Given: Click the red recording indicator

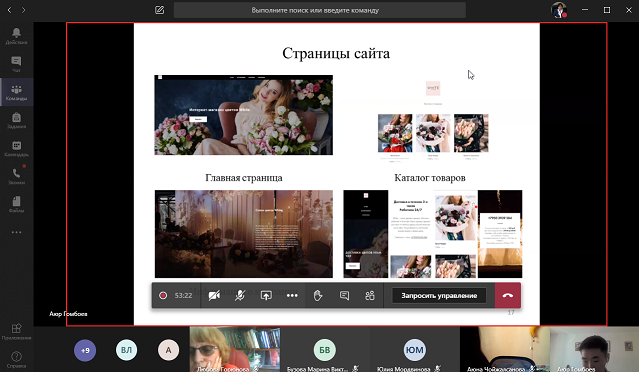Looking at the screenshot, I should pos(163,295).
